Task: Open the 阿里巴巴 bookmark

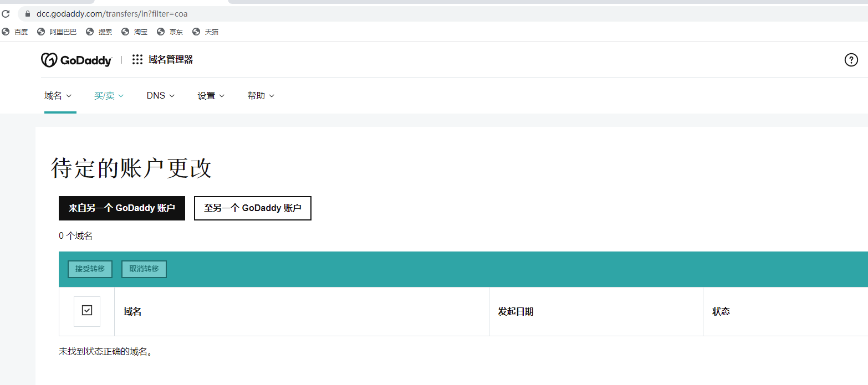Action: (57, 32)
